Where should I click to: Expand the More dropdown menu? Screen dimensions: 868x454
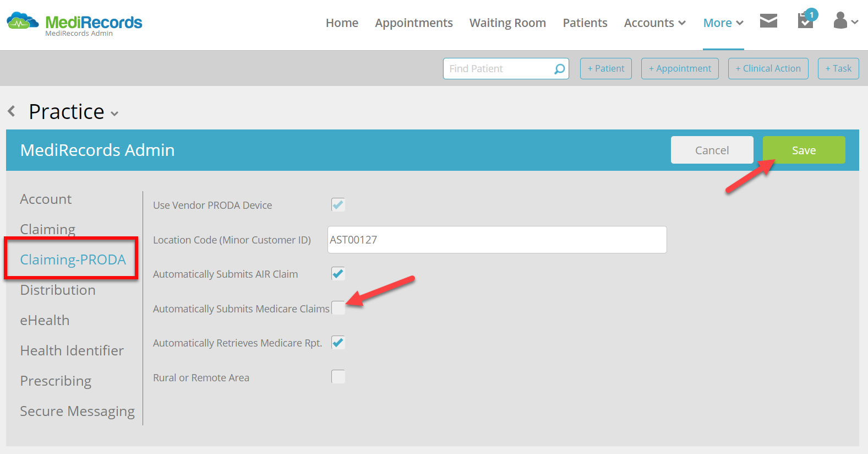pyautogui.click(x=723, y=23)
